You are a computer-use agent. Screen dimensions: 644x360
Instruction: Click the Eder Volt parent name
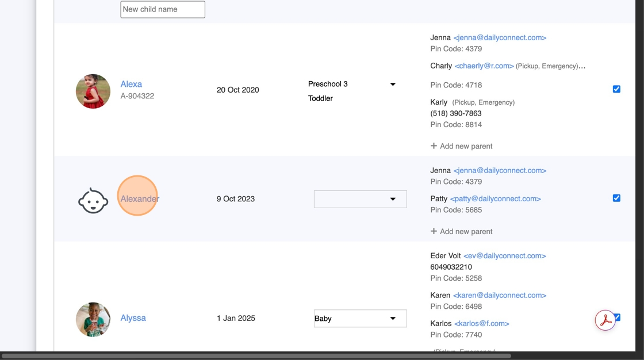click(446, 256)
